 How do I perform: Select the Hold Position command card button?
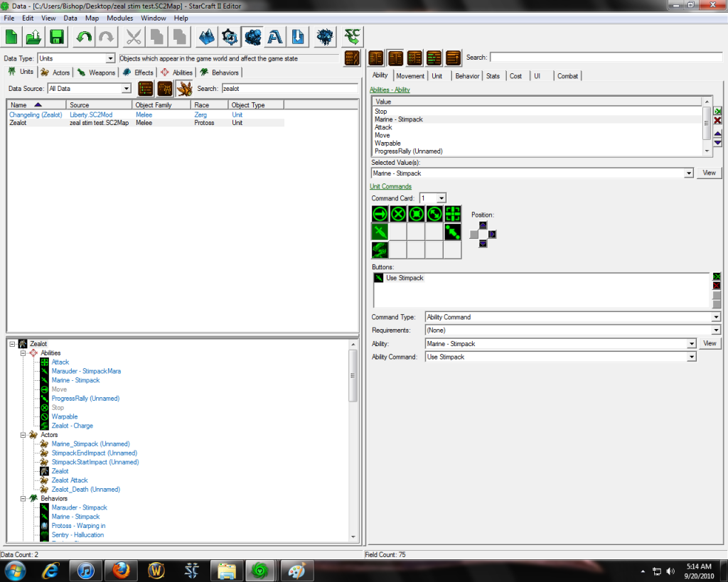(416, 214)
